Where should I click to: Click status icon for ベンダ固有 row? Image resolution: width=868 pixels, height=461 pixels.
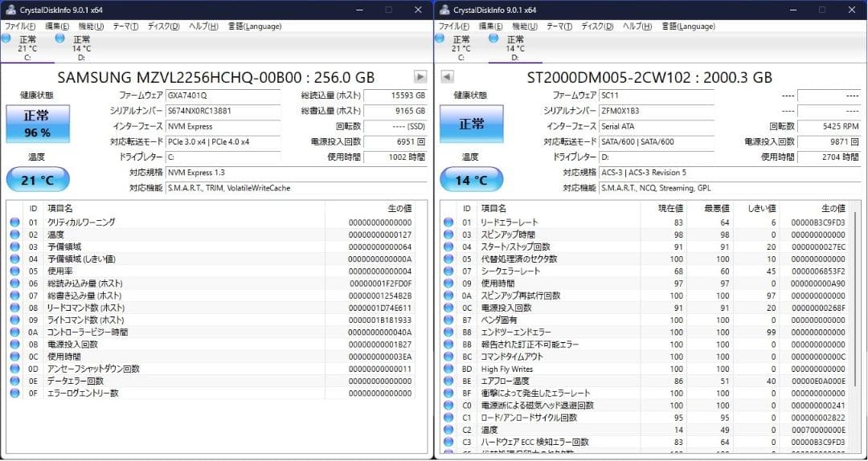(x=448, y=320)
